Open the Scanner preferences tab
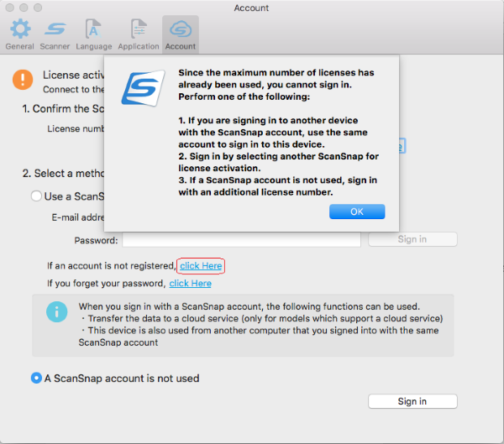This screenshot has height=444, width=504. click(x=55, y=34)
